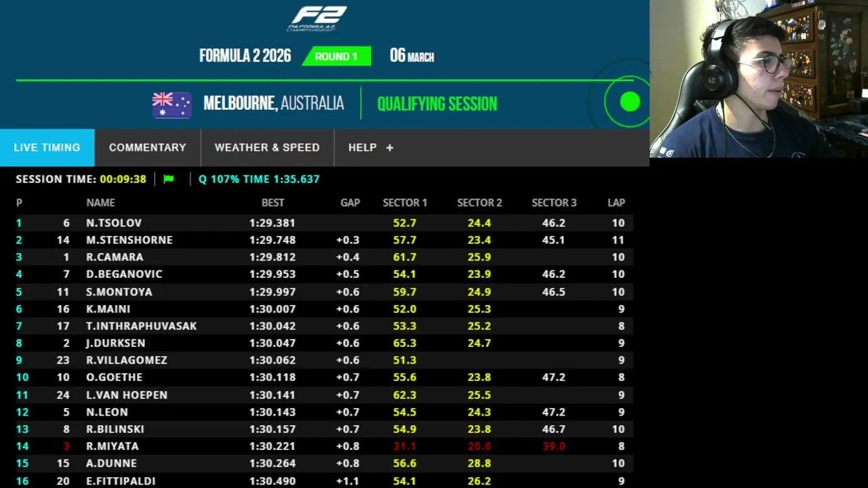Click the Q 107% time 1:35.637
This screenshot has height=488, width=868.
(x=259, y=179)
